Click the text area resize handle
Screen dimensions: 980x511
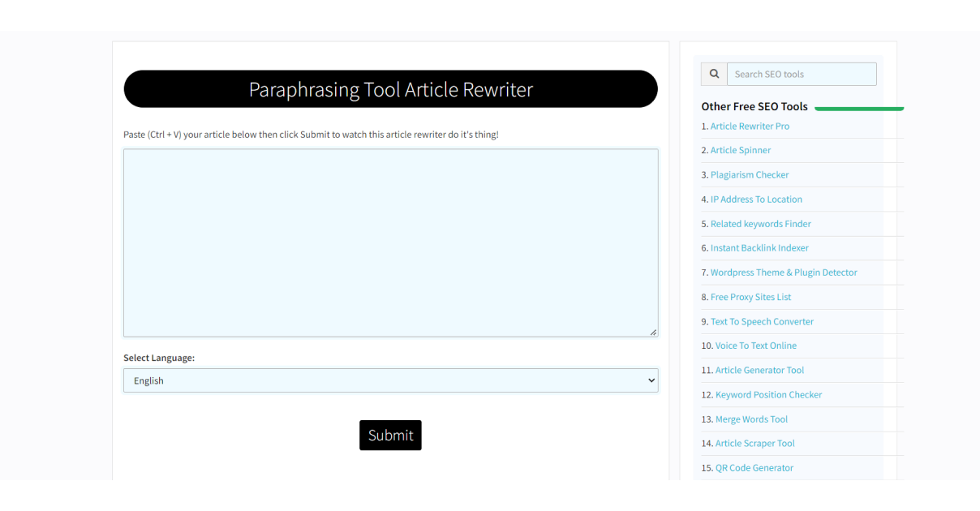pyautogui.click(x=653, y=332)
